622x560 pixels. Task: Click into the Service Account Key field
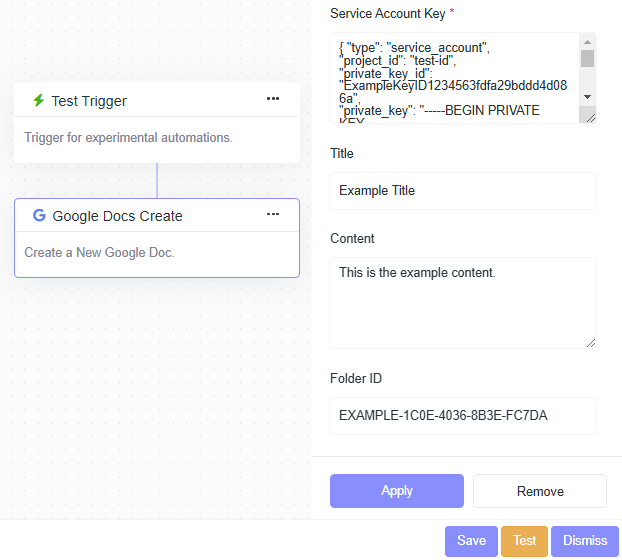[x=455, y=78]
